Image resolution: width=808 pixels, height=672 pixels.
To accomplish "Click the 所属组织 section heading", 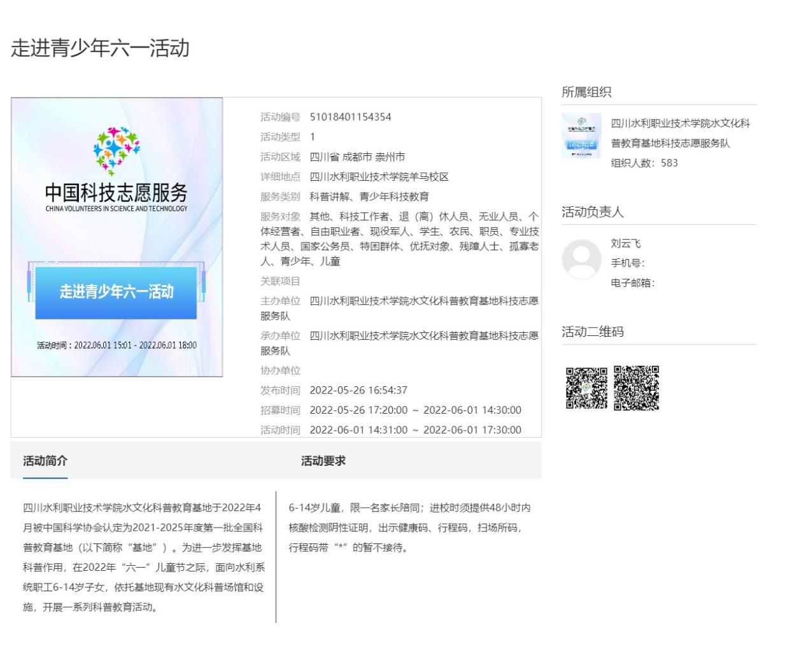I will [x=586, y=92].
